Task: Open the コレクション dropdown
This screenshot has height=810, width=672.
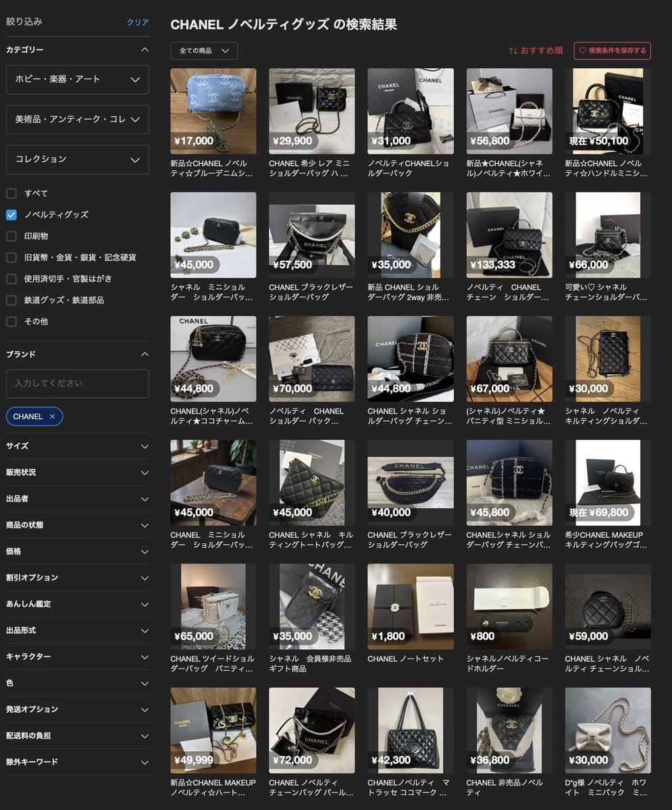Action: (x=78, y=159)
